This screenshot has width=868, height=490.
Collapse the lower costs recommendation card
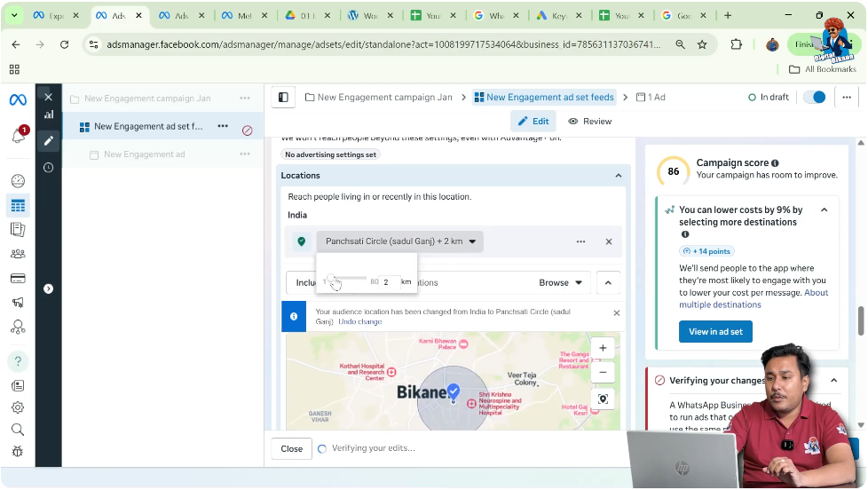(825, 210)
